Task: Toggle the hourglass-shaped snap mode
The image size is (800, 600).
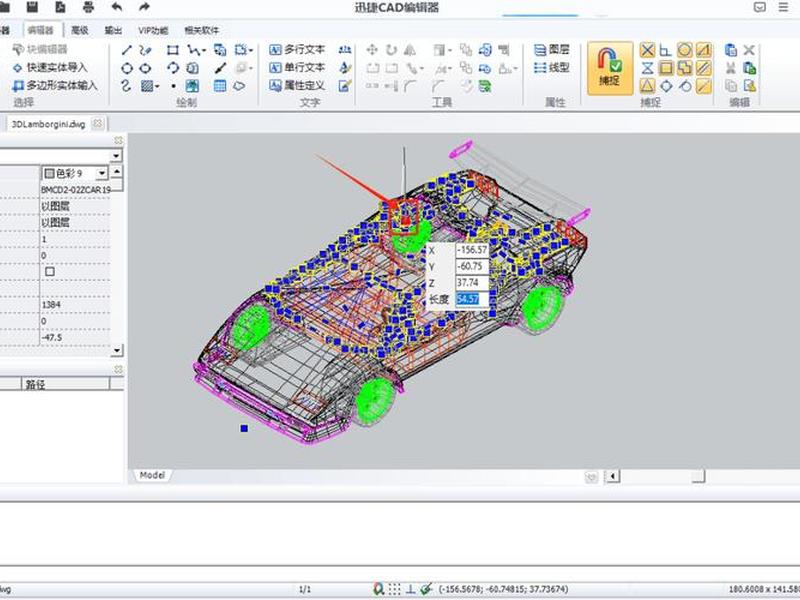Action: [647, 68]
